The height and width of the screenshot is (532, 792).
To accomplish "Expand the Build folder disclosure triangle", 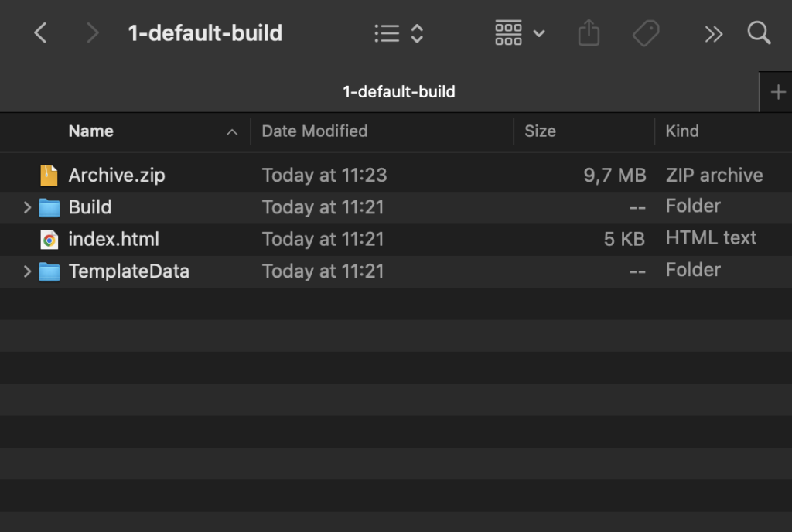I will tap(27, 207).
